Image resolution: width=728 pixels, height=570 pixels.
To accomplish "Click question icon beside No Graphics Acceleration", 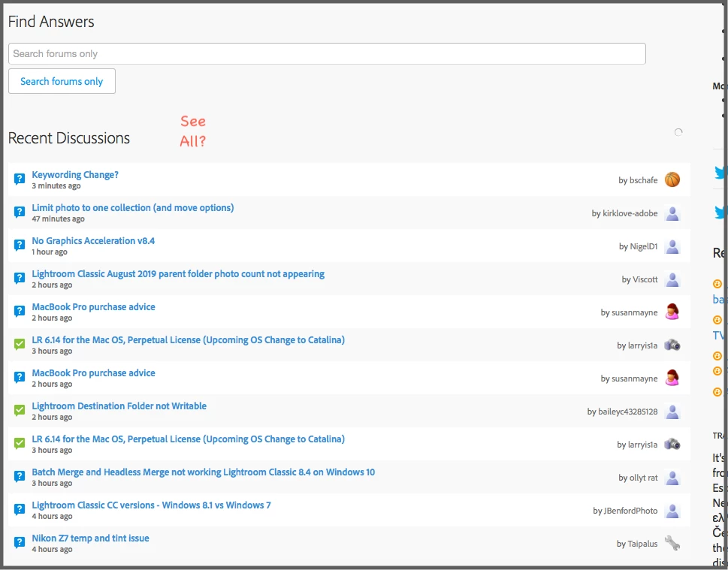I will click(x=19, y=245).
